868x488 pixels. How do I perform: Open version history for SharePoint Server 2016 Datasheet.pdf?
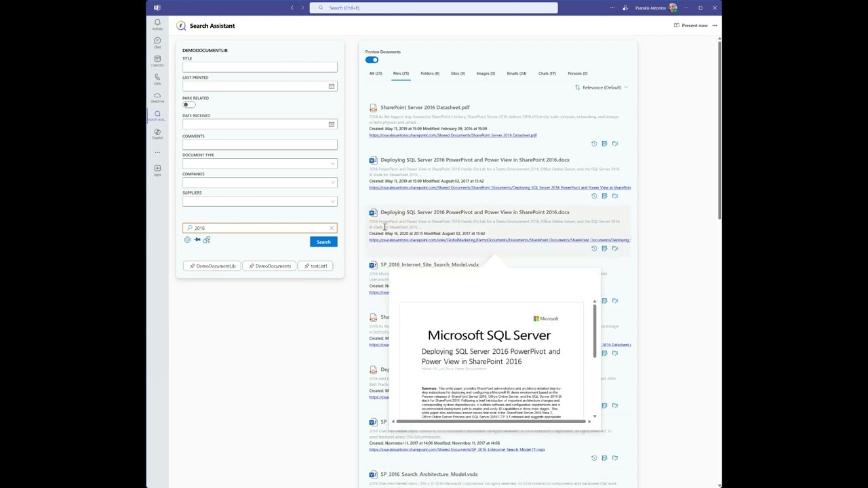click(x=594, y=144)
